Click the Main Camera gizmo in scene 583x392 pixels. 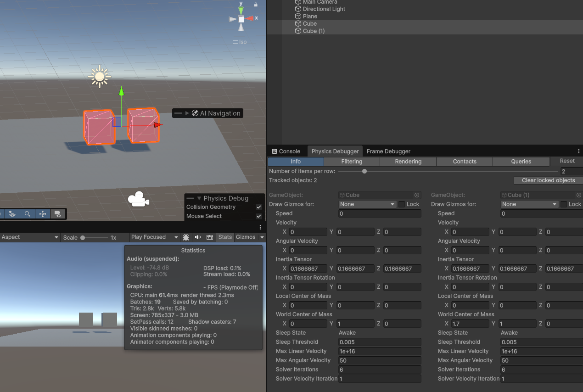pyautogui.click(x=138, y=199)
